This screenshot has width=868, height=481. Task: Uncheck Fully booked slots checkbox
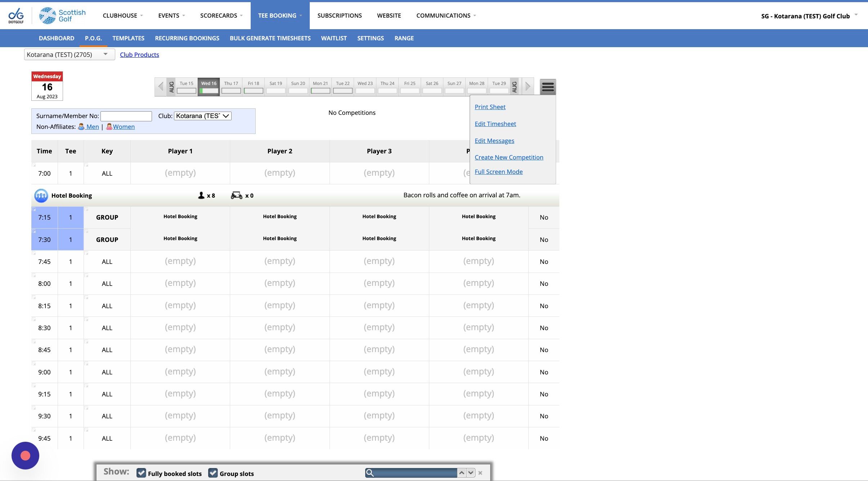point(141,473)
